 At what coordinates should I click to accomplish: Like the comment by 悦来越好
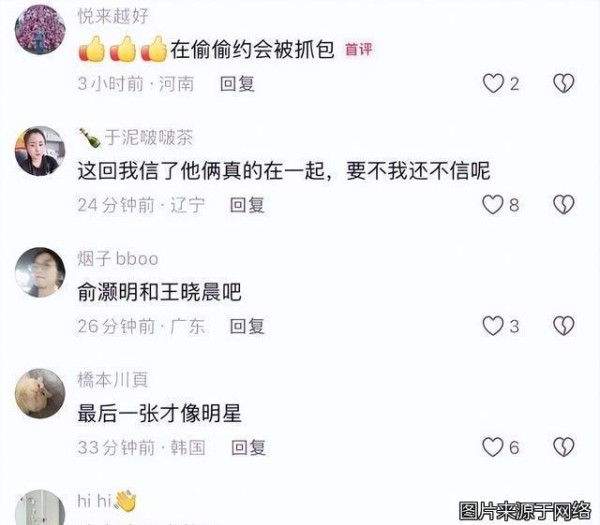pos(493,83)
